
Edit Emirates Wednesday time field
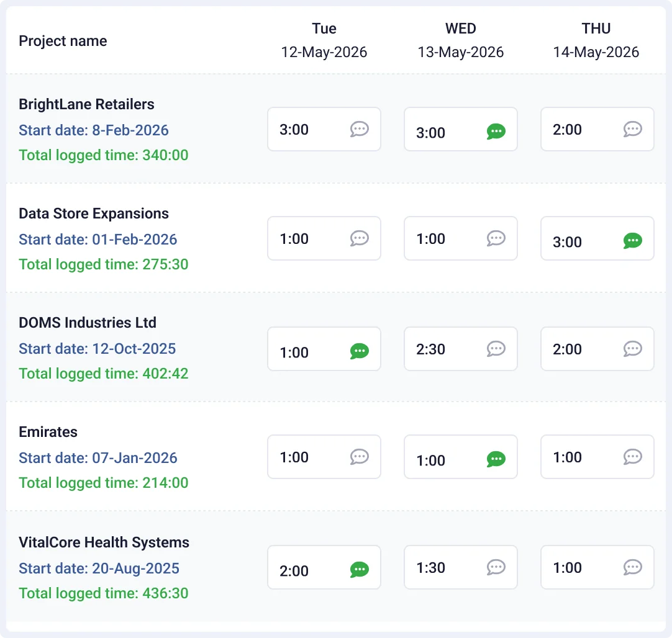pos(461,456)
